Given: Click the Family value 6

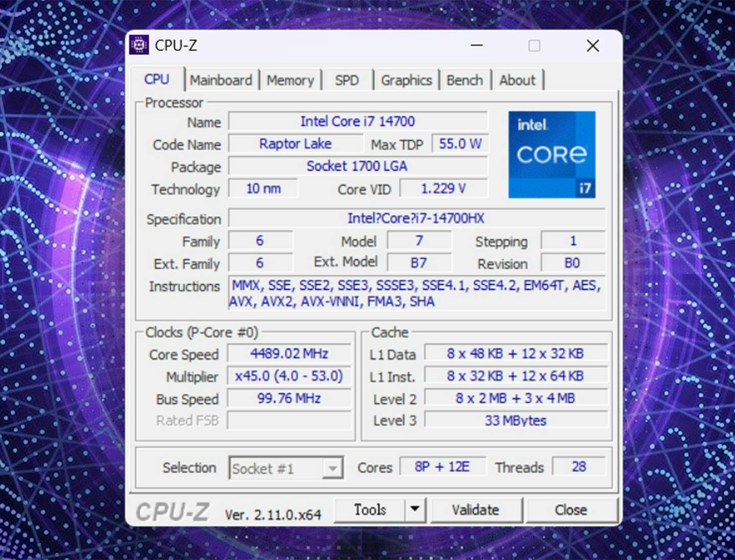Looking at the screenshot, I should click(260, 241).
